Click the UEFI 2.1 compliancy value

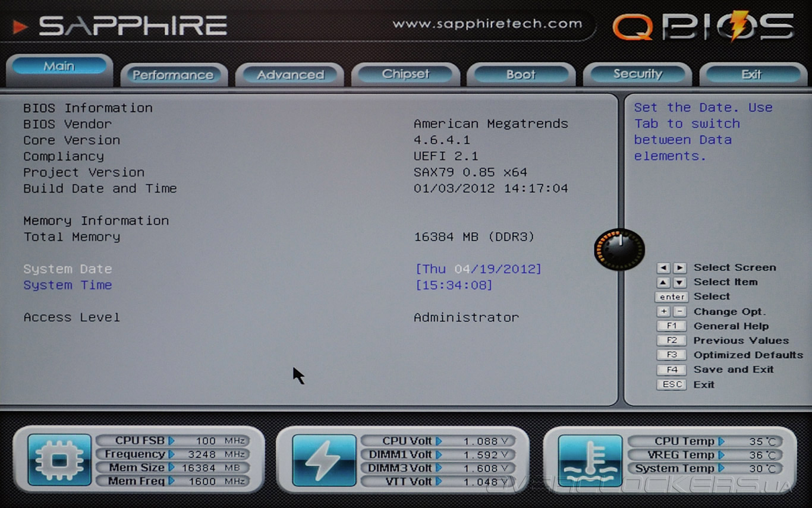[446, 156]
